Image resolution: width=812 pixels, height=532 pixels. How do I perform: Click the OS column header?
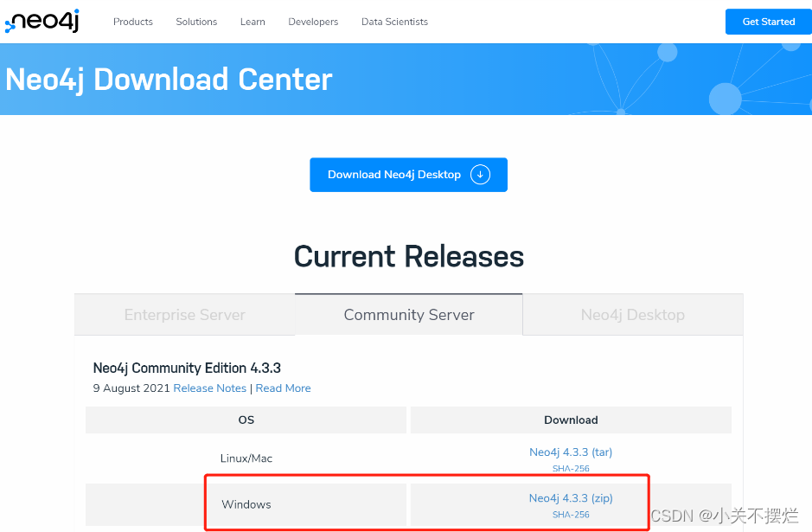tap(246, 420)
